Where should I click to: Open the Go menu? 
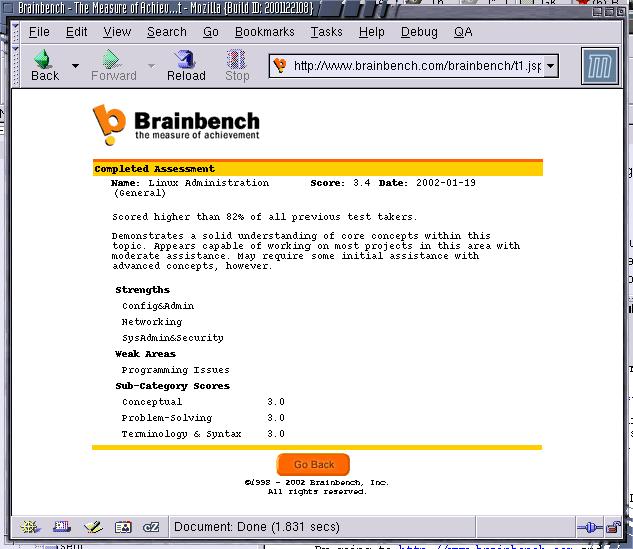coord(211,32)
